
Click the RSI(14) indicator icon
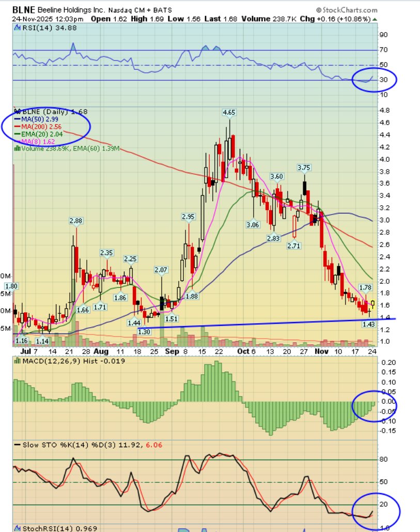17,28
